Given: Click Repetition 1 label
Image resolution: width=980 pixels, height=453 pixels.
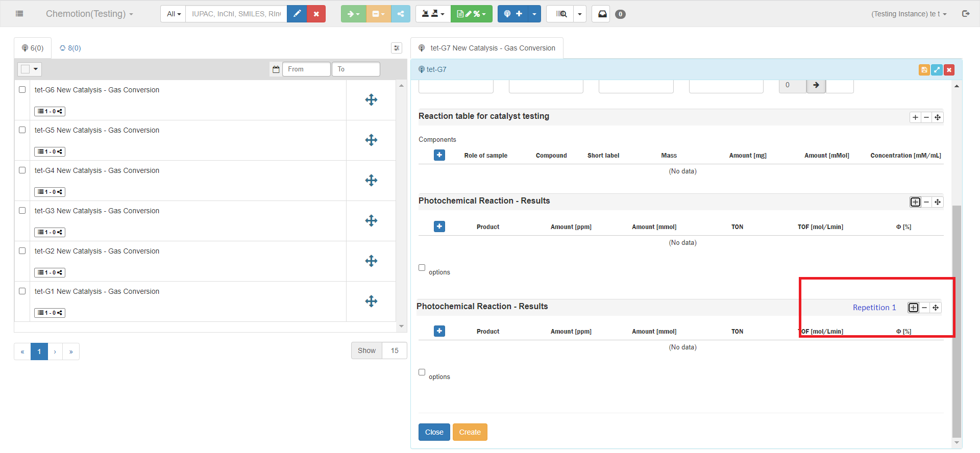Looking at the screenshot, I should pyautogui.click(x=874, y=308).
